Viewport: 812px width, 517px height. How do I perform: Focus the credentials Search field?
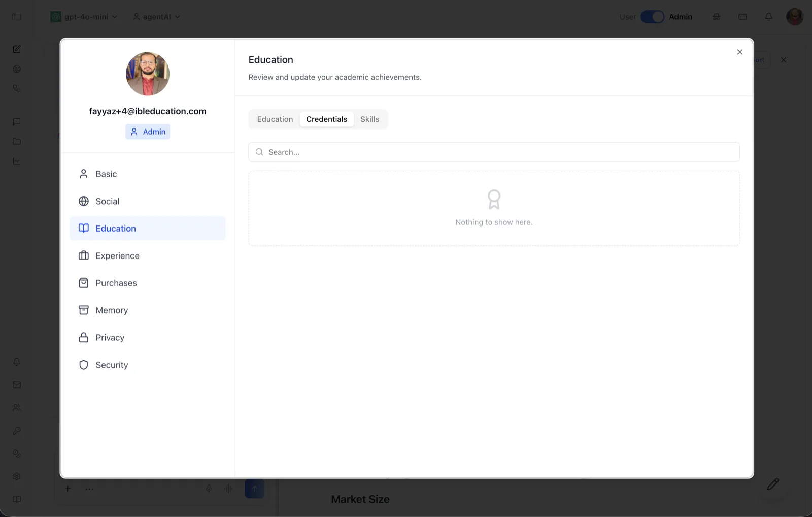(494, 152)
